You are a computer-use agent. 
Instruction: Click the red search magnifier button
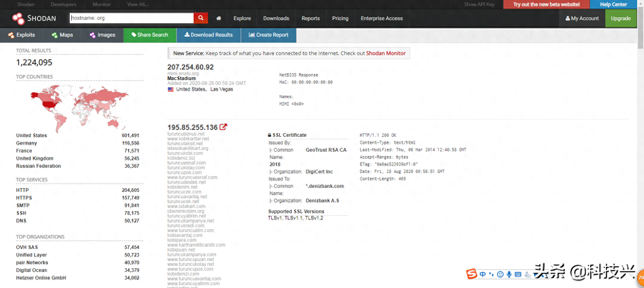pos(200,18)
